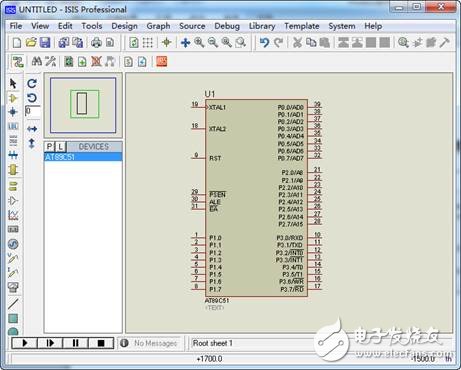
Task: Select AT89C51 in the devices list
Action: click(x=83, y=157)
